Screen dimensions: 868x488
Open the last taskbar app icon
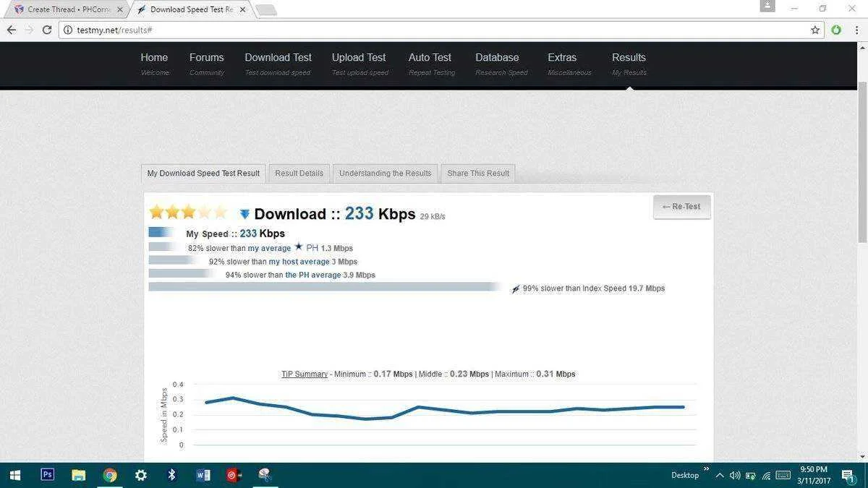pyautogui.click(x=265, y=475)
